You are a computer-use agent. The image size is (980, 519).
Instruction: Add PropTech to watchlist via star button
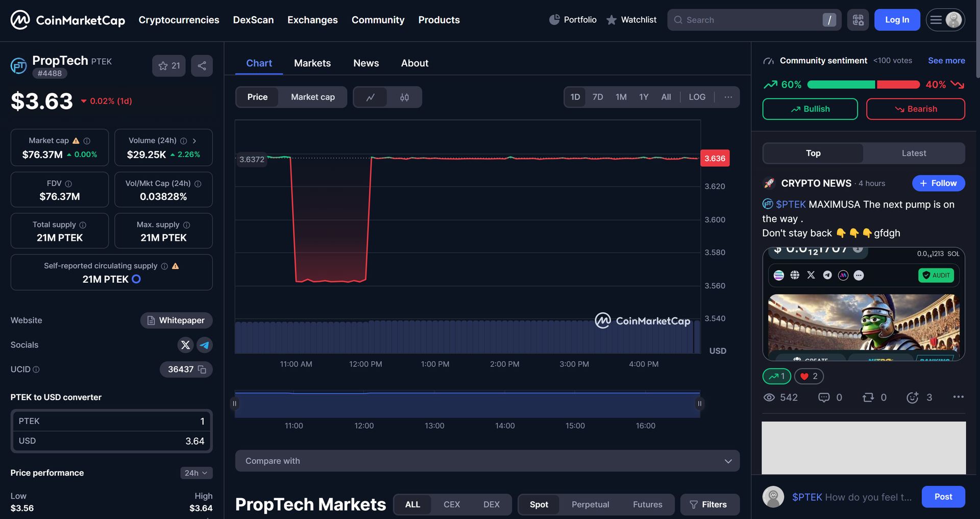click(169, 66)
